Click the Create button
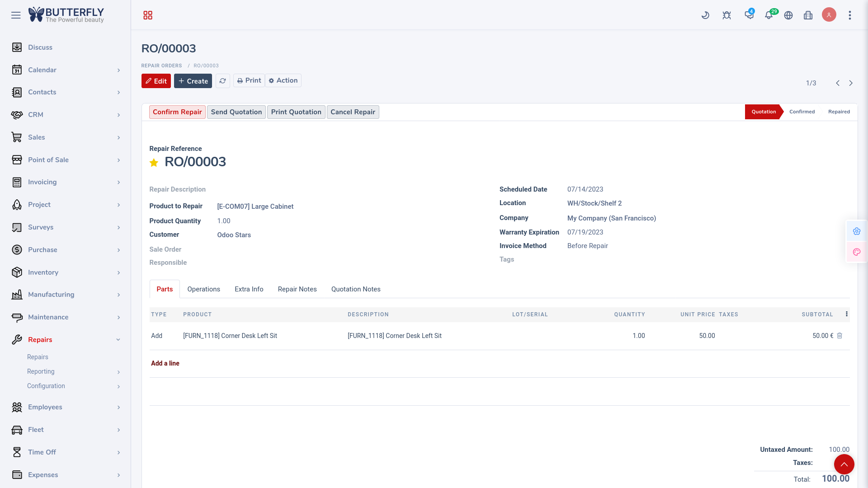This screenshot has width=868, height=488. point(193,81)
